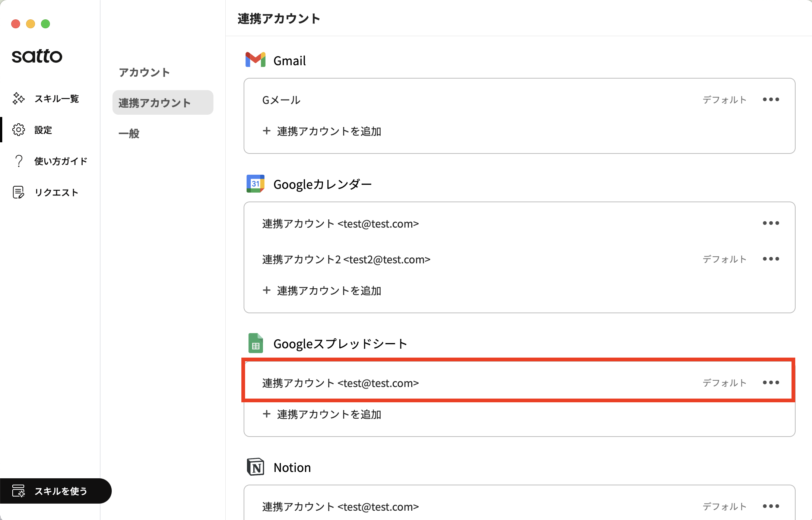Screen dimensions: 812x520
Task: Click the スキルを使う button
Action: click(x=56, y=491)
